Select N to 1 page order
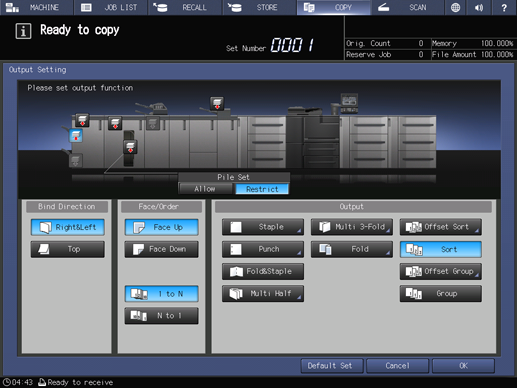Image resolution: width=517 pixels, height=388 pixels. (162, 316)
